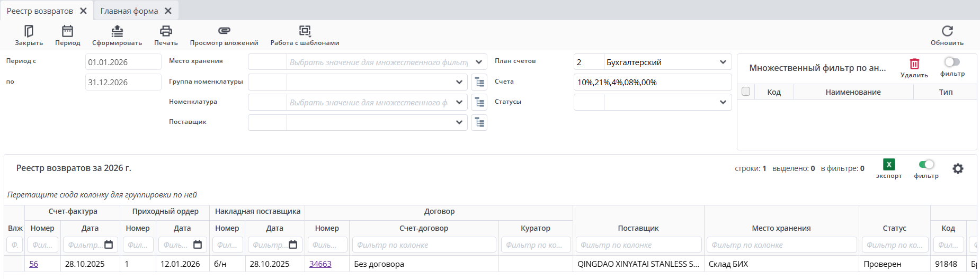Click the Обновить refresh icon
The width and height of the screenshot is (980, 279).
pos(947,32)
